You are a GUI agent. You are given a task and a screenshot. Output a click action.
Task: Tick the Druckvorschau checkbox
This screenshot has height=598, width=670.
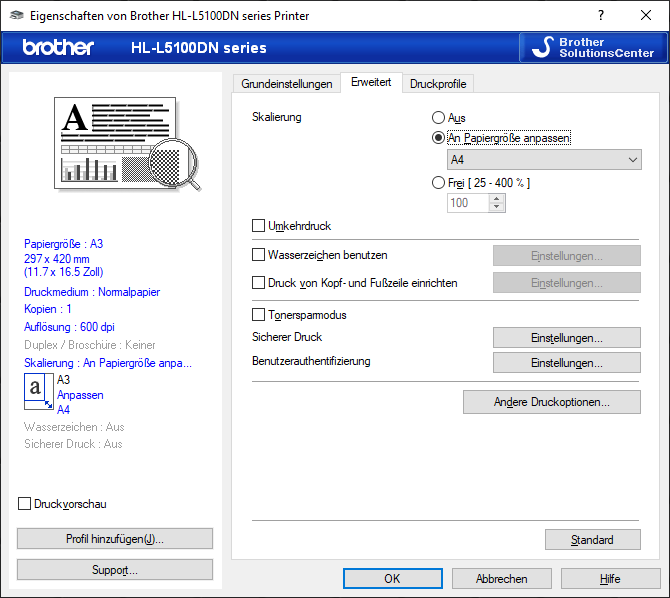pyautogui.click(x=24, y=504)
